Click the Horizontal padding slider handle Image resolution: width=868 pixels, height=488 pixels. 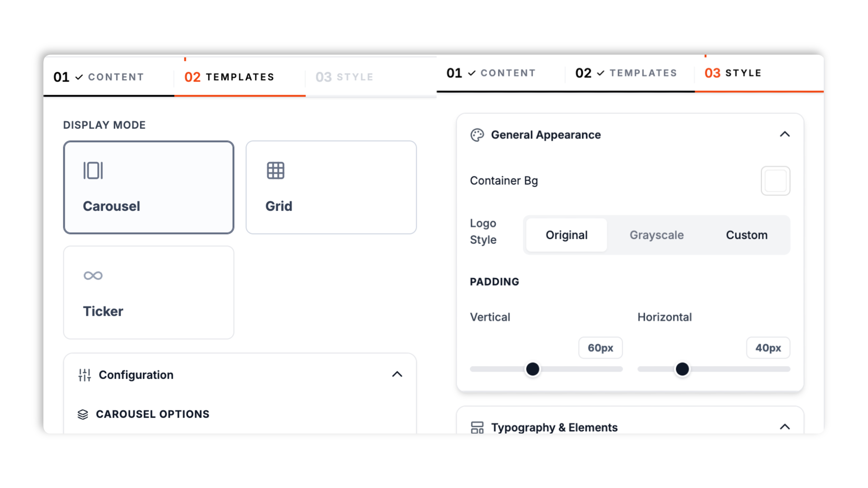tap(682, 369)
